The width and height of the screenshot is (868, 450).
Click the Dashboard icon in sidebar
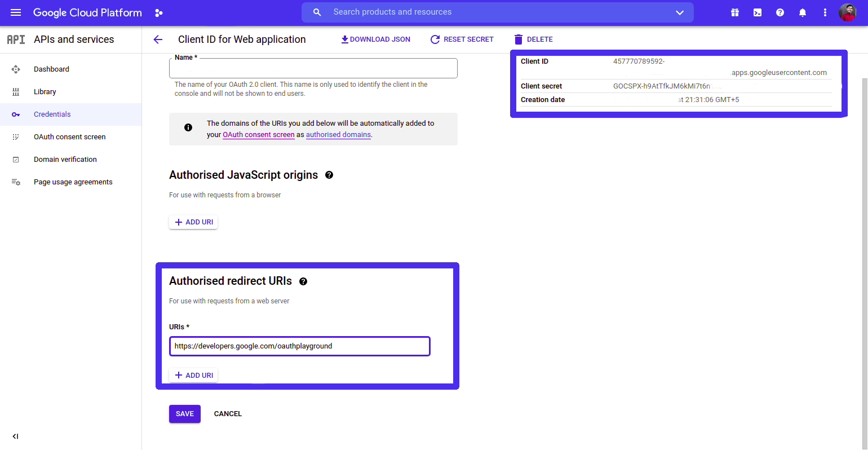(16, 69)
